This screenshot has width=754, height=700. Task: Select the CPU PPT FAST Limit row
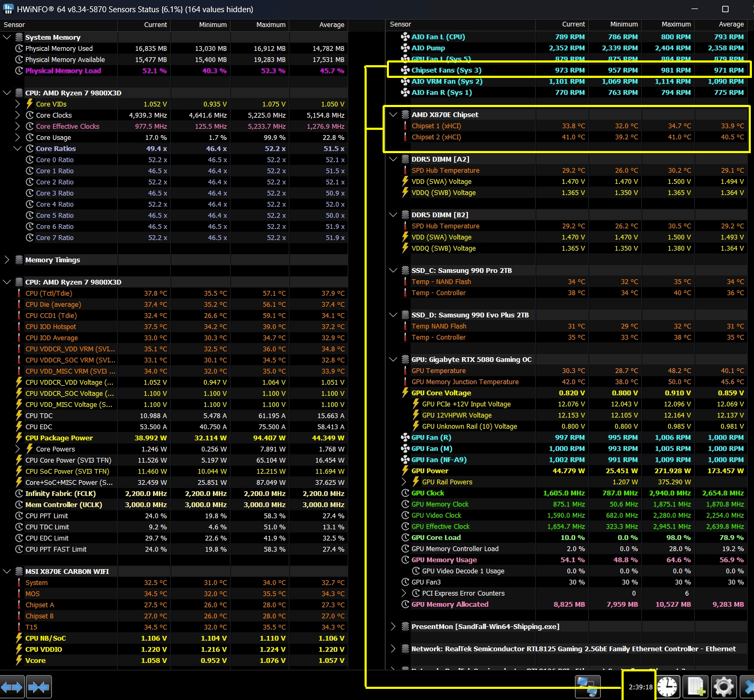click(174, 549)
